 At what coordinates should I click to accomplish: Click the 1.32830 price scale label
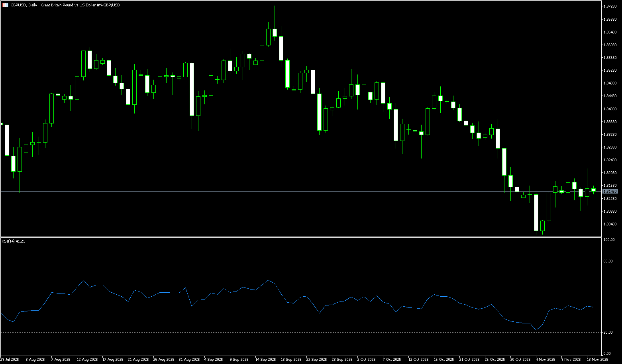pos(610,147)
